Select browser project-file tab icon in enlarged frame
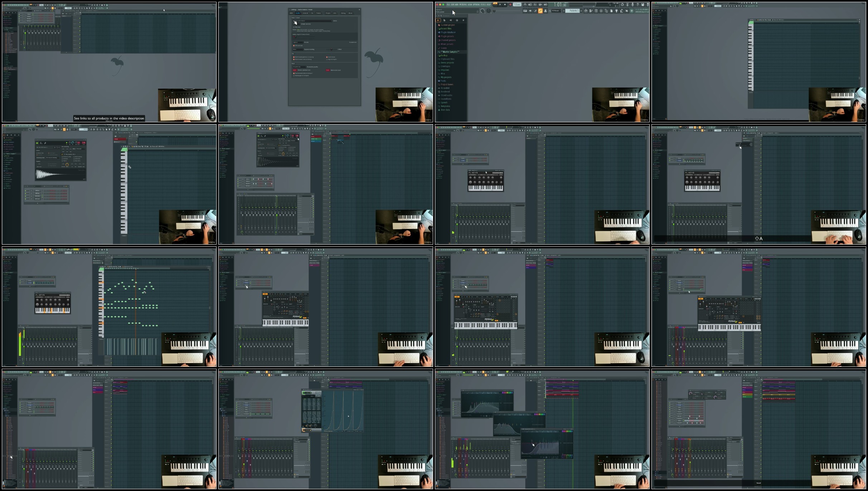The width and height of the screenshot is (868, 491). pos(445,20)
